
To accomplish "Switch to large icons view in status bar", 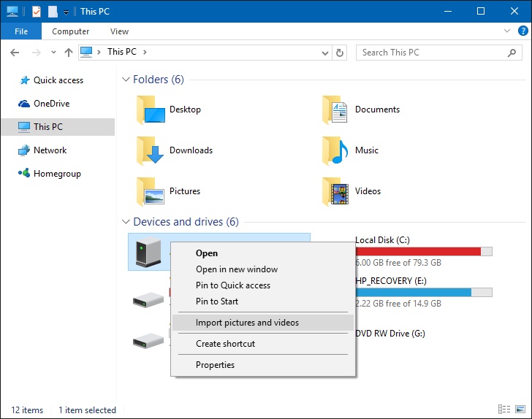I will pos(520,410).
